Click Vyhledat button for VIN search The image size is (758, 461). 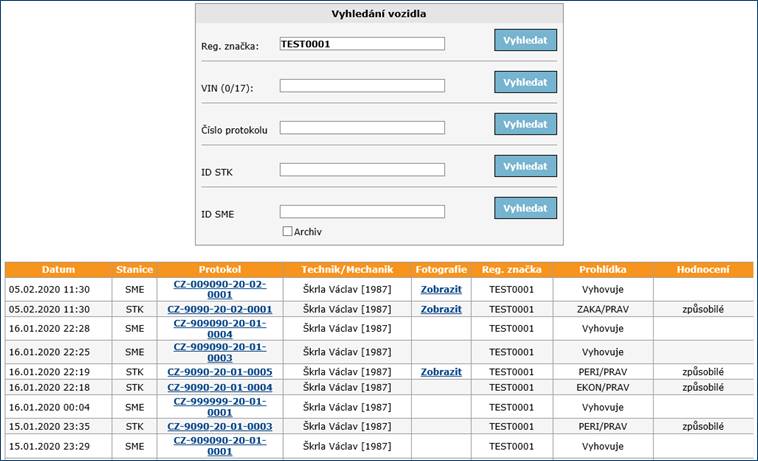click(x=525, y=82)
